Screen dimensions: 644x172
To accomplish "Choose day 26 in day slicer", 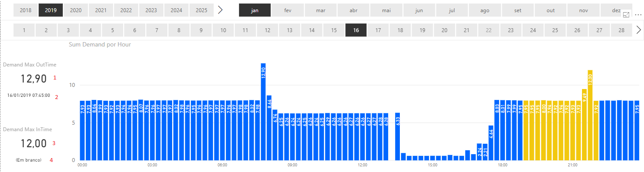I will click(x=577, y=30).
